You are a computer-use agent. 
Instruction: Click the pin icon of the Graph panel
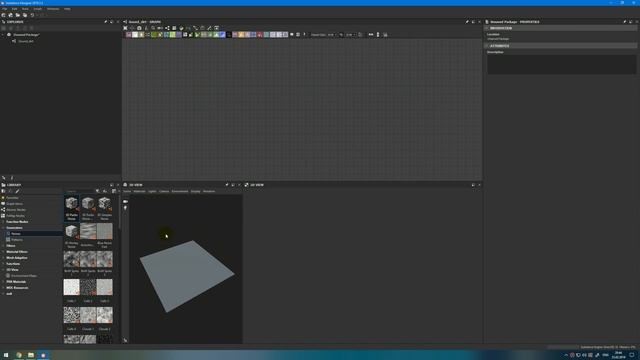click(x=467, y=22)
